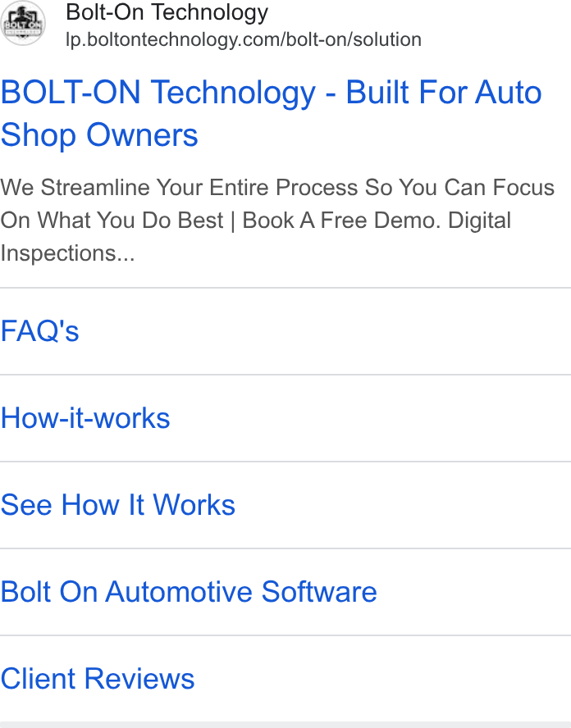The height and width of the screenshot is (728, 571).
Task: Click the truncated 'Inspections...' description text
Action: [x=68, y=253]
